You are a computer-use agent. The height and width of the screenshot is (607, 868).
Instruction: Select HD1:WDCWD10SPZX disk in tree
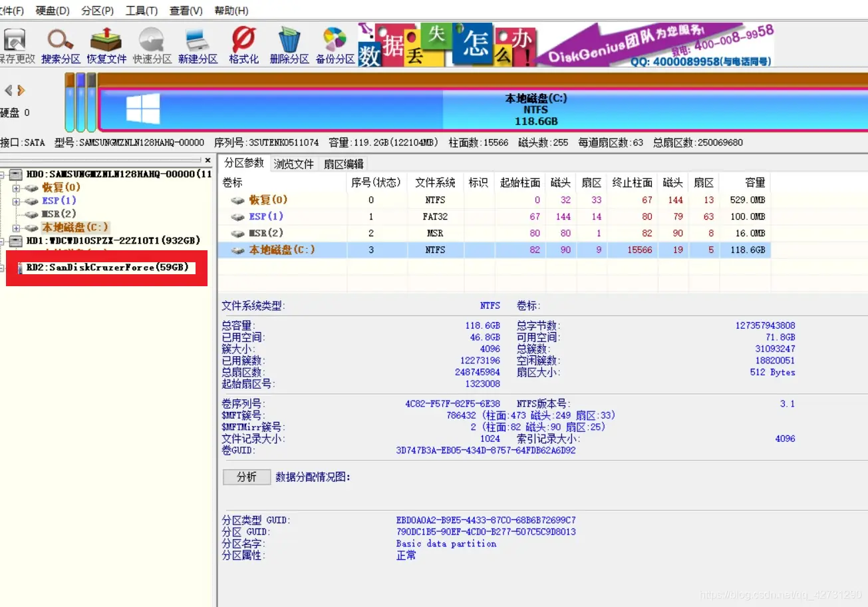[113, 241]
